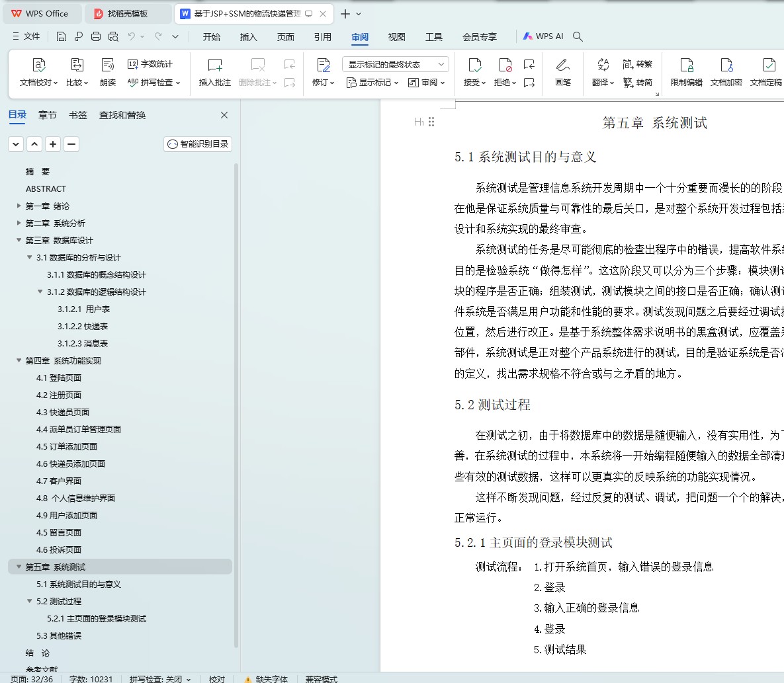Open the 文件 menu
This screenshot has height=683, width=784.
click(x=26, y=36)
